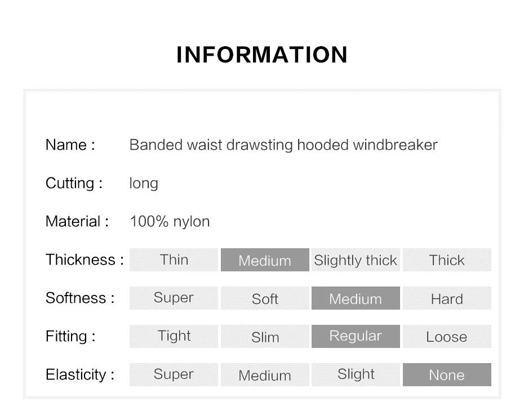
Task: Select the Tight fitting option
Action: pyautogui.click(x=174, y=336)
